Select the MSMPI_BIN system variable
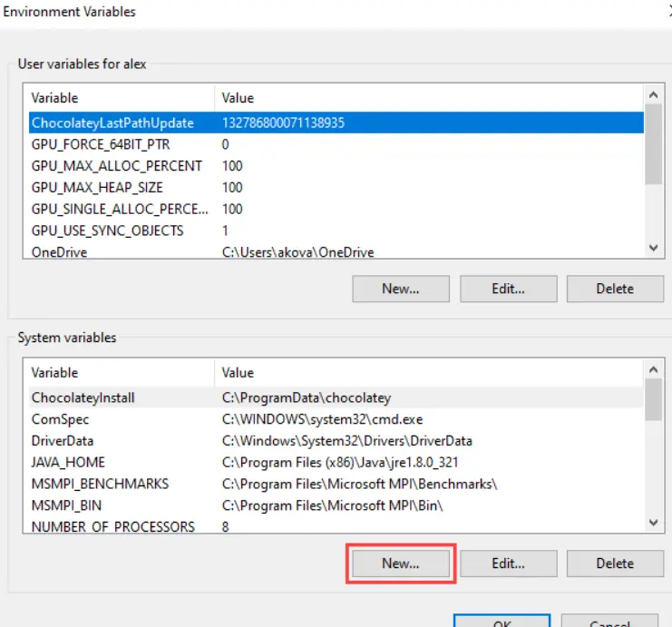The width and height of the screenshot is (672, 627). [x=67, y=505]
